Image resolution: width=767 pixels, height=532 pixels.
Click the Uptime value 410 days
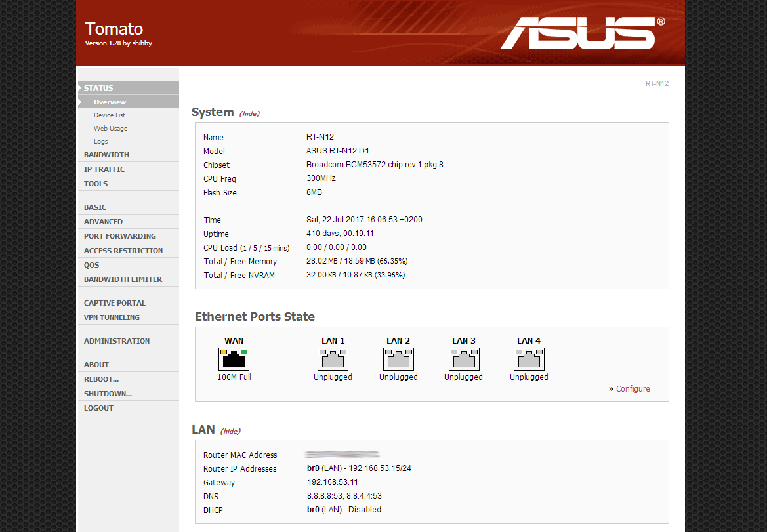click(x=340, y=234)
